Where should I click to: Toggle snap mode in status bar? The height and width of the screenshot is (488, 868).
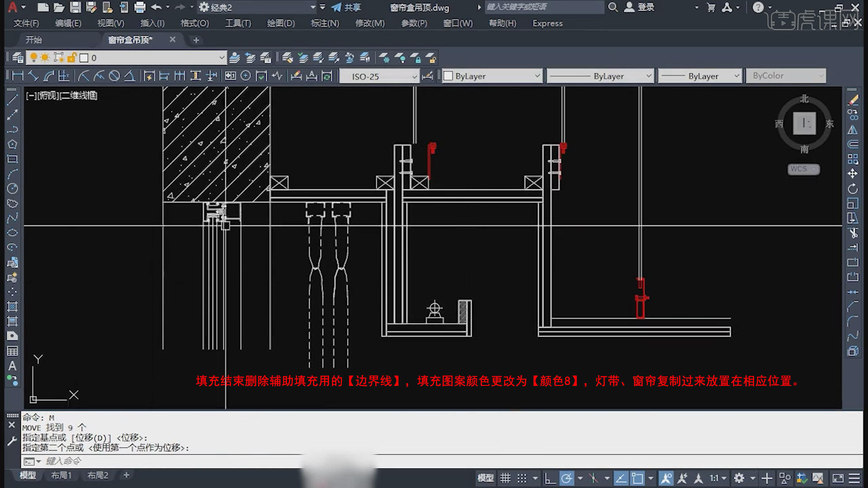click(x=522, y=478)
